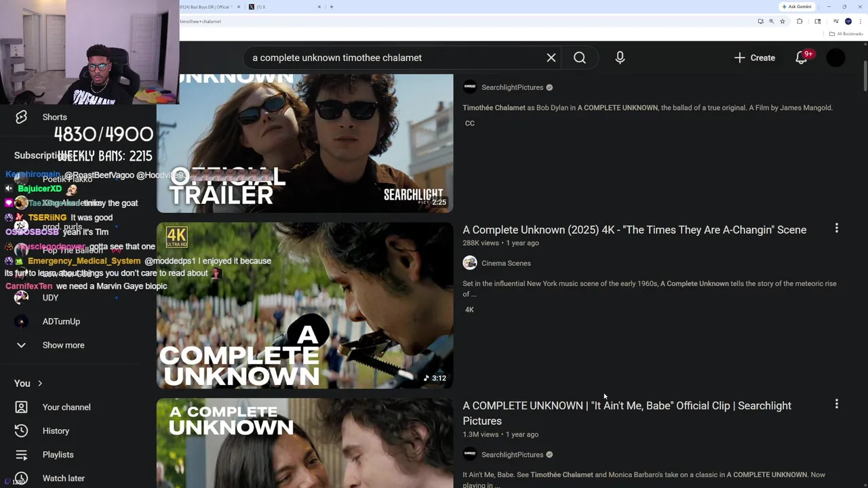
Task: Open the 4K Complete Unknown scene thumbnail
Action: 304,306
